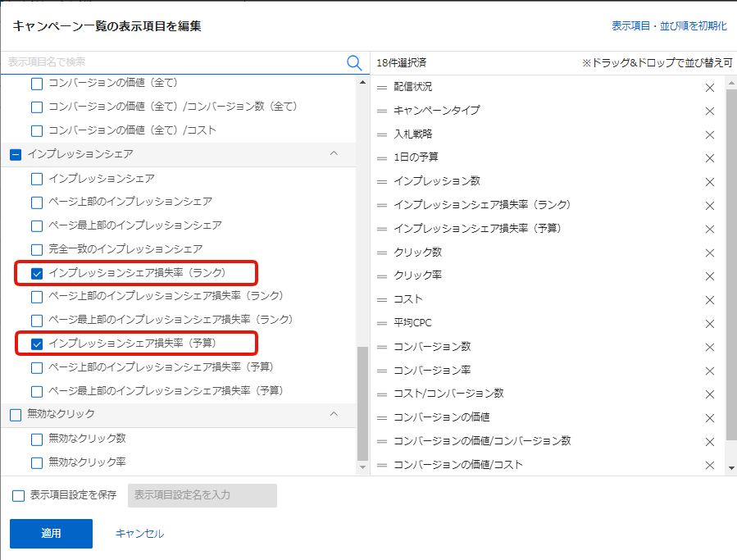Collapse the 無効なクリック section chevron
Screen dimensions: 737x560
tap(334, 414)
